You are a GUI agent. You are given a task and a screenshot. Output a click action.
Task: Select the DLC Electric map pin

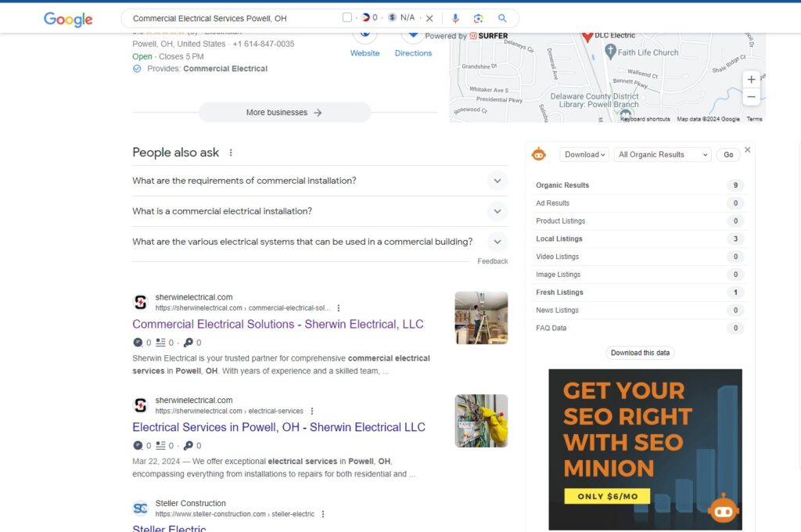pos(587,36)
